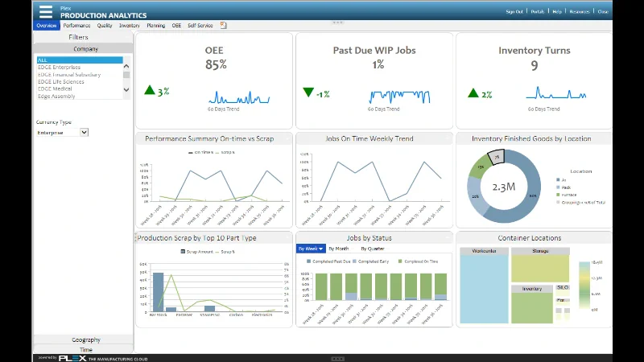Image resolution: width=644 pixels, height=362 pixels.
Task: Click Scrap Amount legend swatch
Action: pos(183,252)
